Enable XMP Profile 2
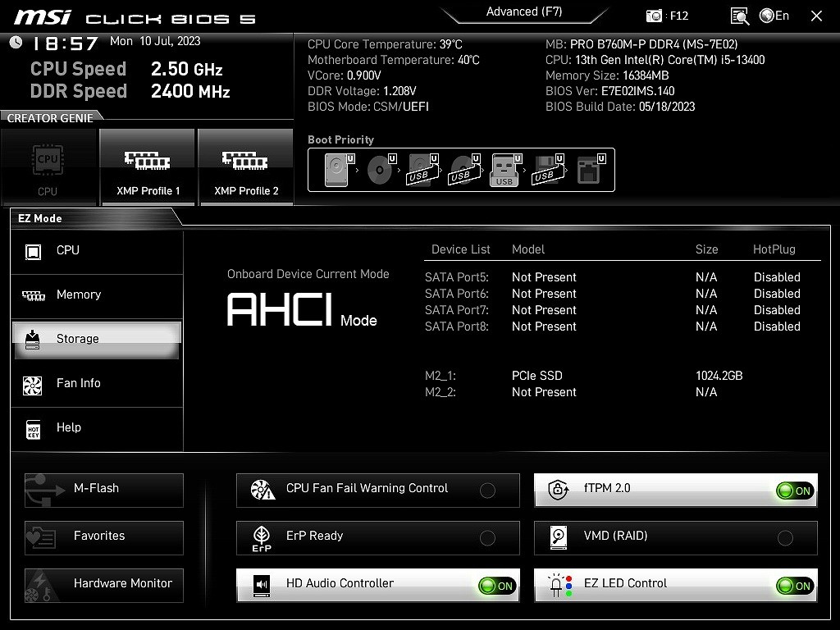Screen dimensions: 840x630 [246, 167]
